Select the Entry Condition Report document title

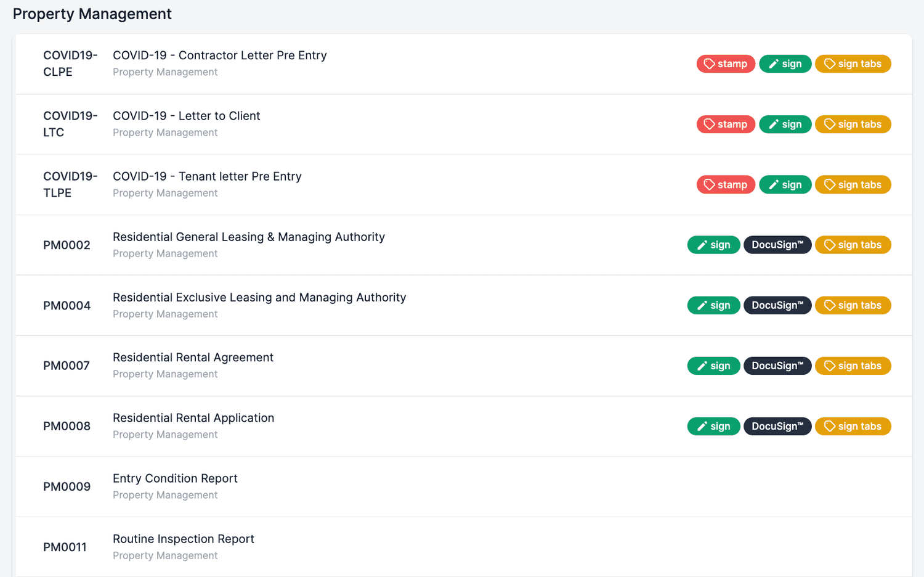pyautogui.click(x=175, y=478)
